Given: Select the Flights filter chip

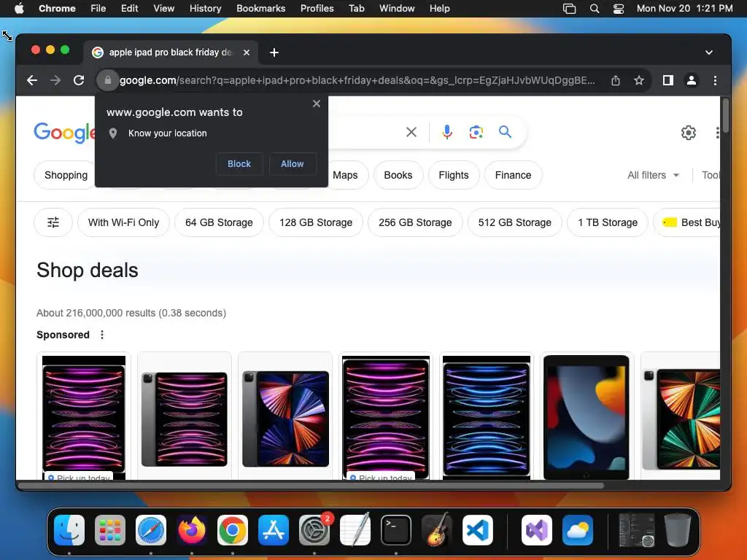Looking at the screenshot, I should [x=454, y=175].
